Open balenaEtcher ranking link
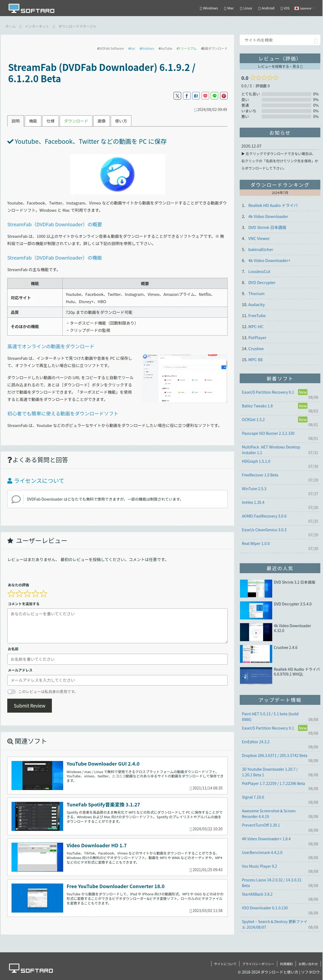This screenshot has width=323, height=980. coord(261,250)
